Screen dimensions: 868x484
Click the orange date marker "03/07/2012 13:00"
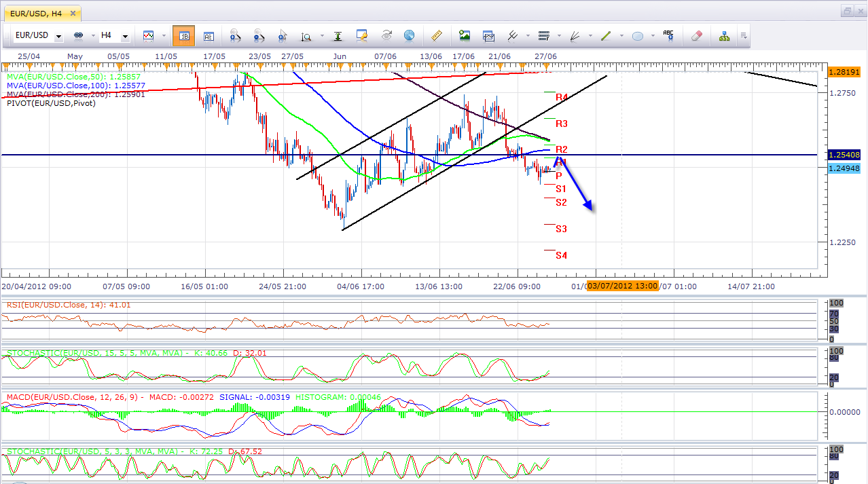(x=623, y=286)
